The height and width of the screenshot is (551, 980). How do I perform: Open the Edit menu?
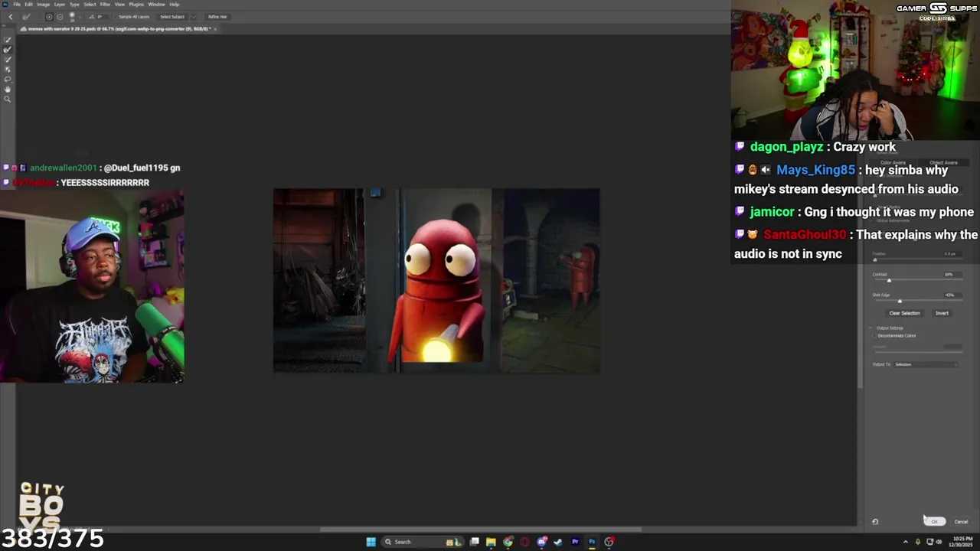point(29,4)
